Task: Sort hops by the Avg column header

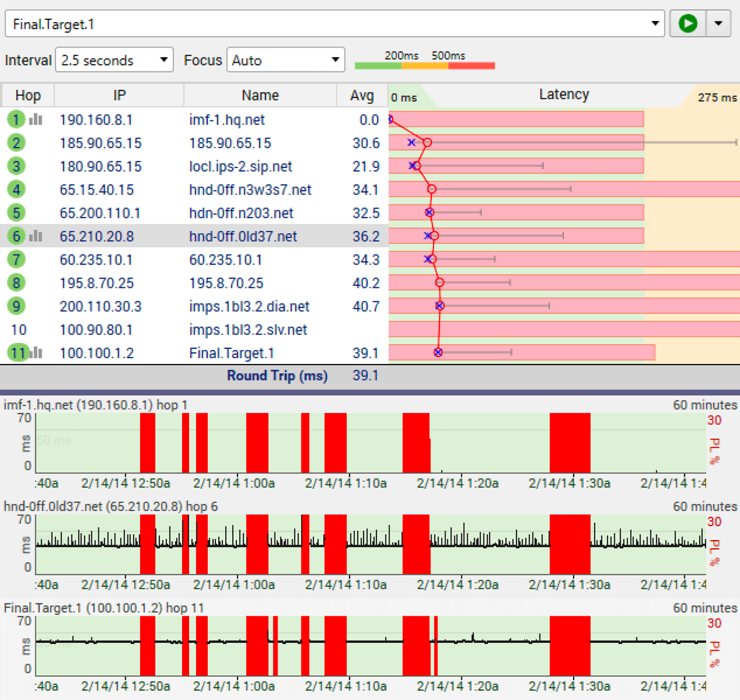Action: [x=362, y=95]
